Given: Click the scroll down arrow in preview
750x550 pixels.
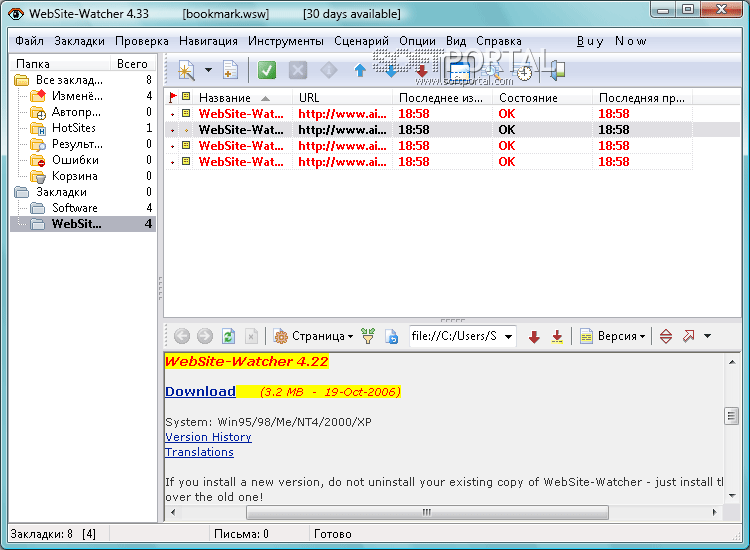Looking at the screenshot, I should [732, 496].
